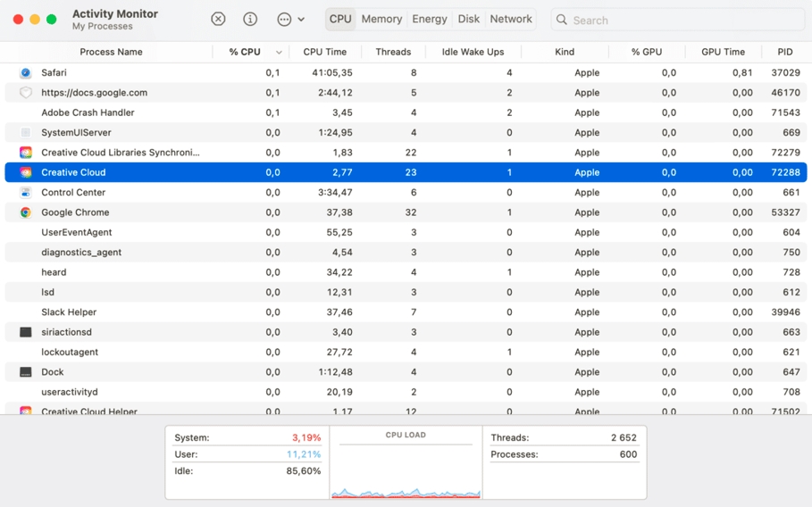This screenshot has width=812, height=507.
Task: Sort by Process Name column header
Action: tap(111, 52)
